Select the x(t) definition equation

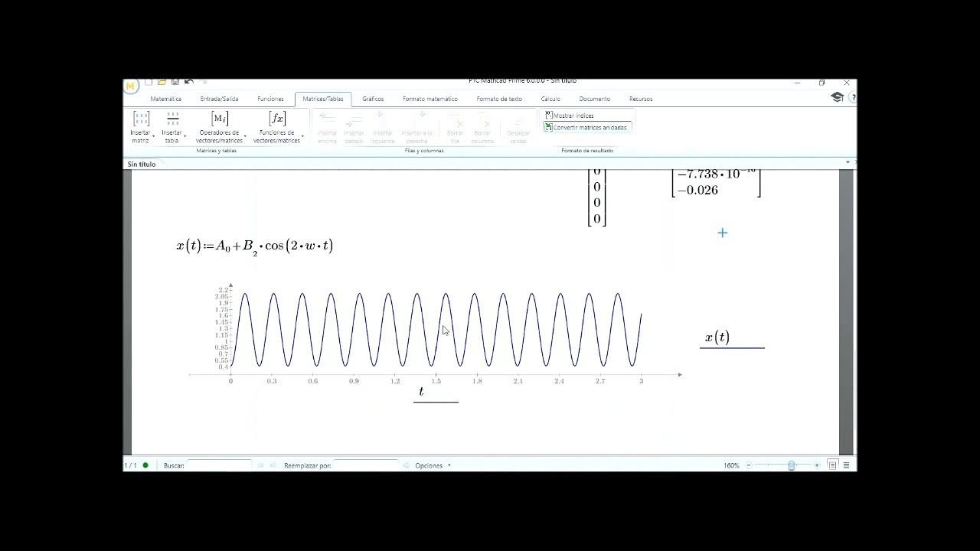(254, 246)
